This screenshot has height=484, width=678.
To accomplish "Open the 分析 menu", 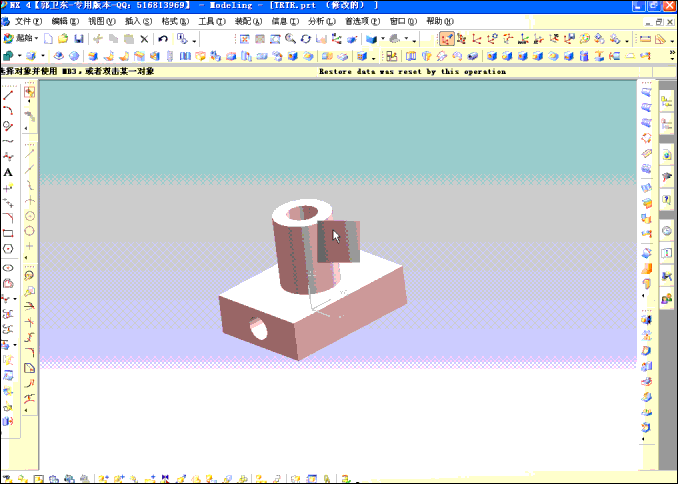I will (322, 21).
